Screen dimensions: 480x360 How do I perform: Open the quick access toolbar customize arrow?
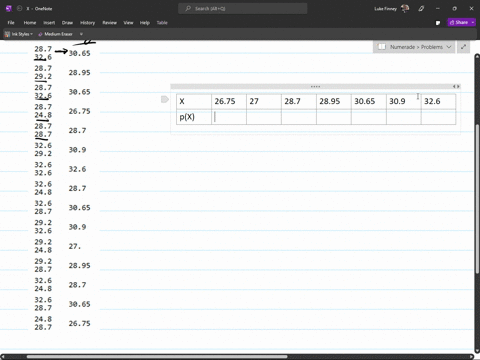point(81,34)
